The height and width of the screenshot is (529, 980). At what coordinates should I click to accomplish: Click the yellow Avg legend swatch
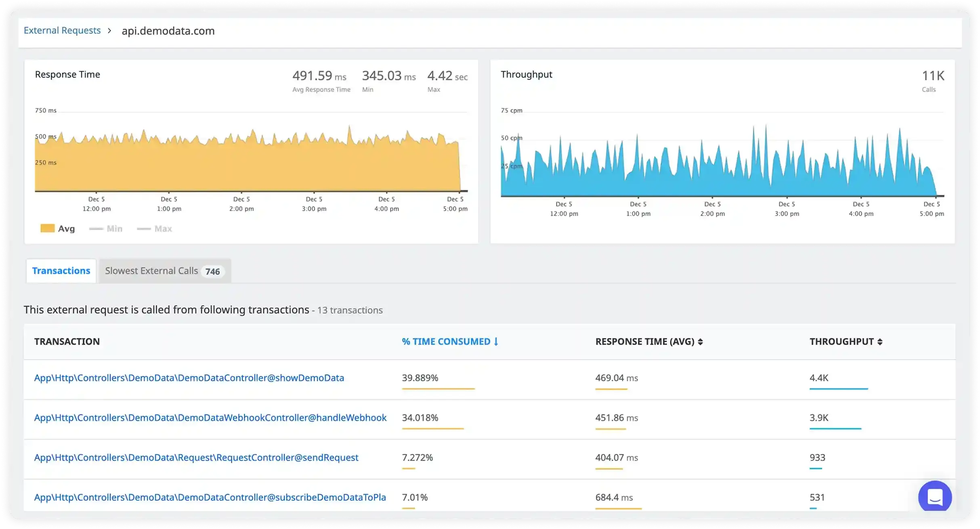[48, 228]
